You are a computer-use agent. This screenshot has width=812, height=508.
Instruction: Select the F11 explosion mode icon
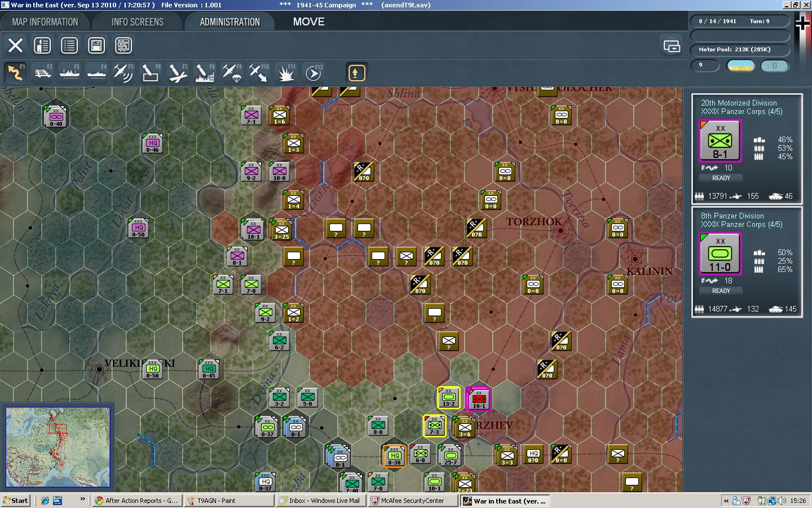pyautogui.click(x=286, y=73)
